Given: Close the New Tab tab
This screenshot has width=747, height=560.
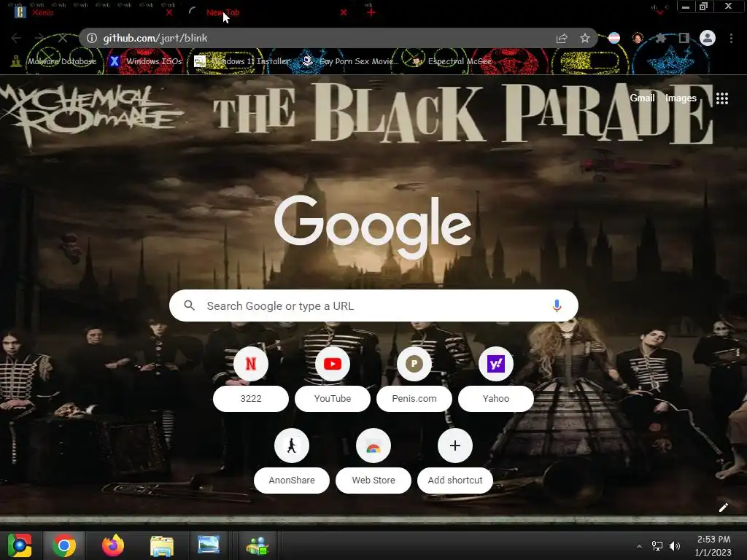Looking at the screenshot, I should click(x=344, y=13).
